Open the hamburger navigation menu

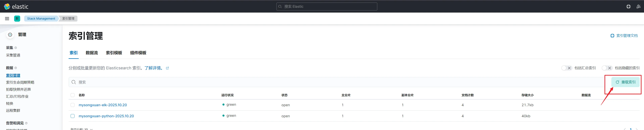click(x=7, y=19)
